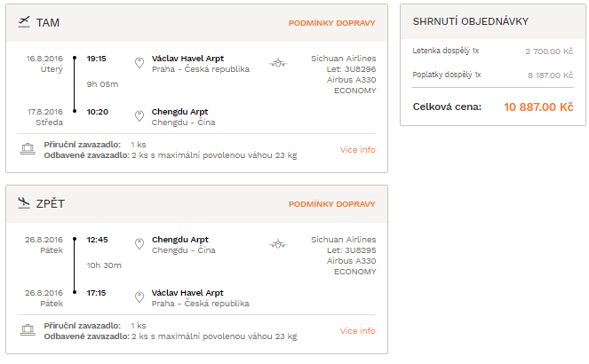Click the luggage icon in return baggage row
The image size is (589, 364).
click(x=28, y=330)
